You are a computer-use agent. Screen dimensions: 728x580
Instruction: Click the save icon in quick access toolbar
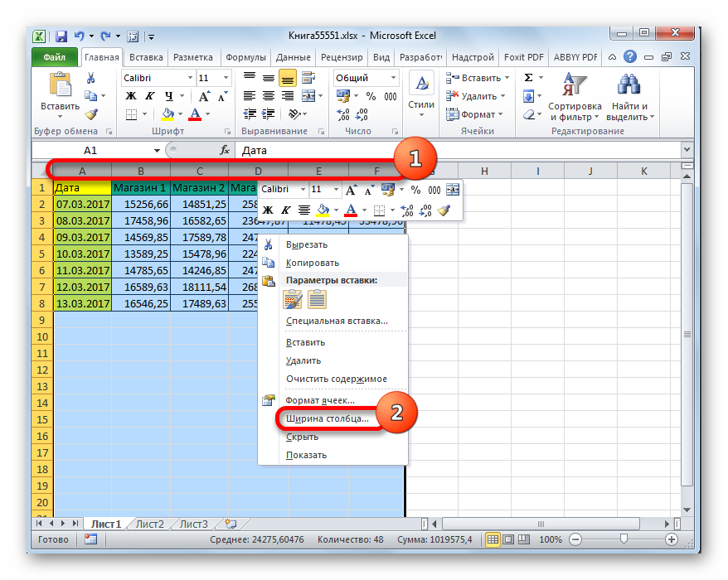pos(61,36)
